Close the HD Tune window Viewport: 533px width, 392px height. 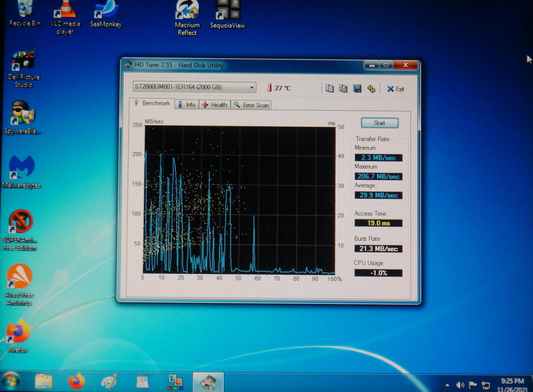[x=406, y=65]
